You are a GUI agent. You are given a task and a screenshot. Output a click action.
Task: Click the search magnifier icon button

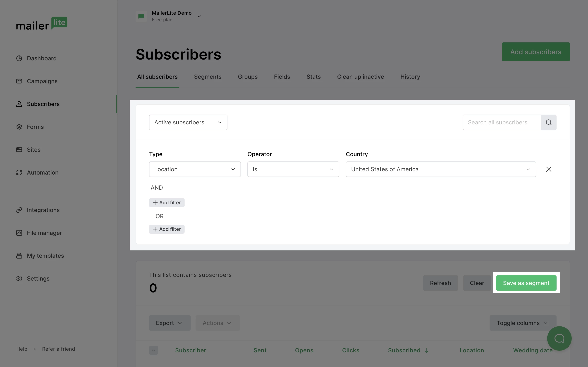point(548,122)
